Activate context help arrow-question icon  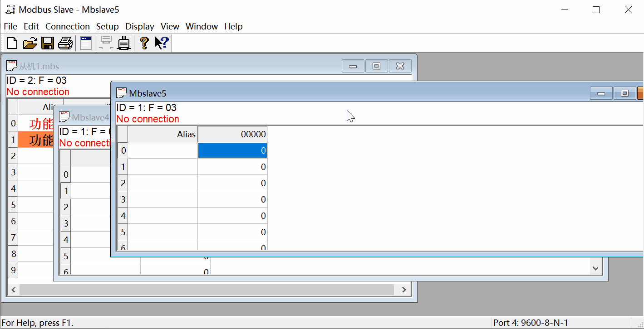click(162, 43)
